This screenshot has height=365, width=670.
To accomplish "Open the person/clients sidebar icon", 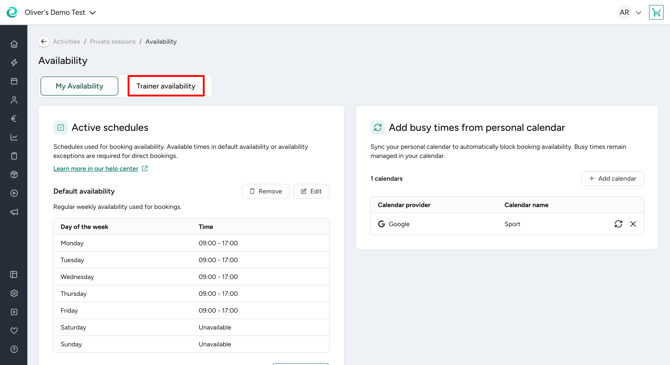I will (x=14, y=100).
